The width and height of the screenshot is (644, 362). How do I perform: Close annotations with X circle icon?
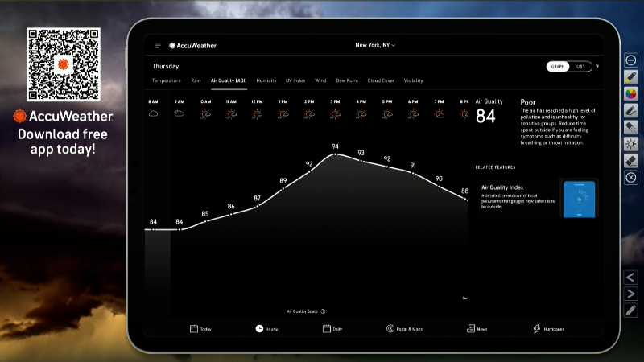[631, 178]
